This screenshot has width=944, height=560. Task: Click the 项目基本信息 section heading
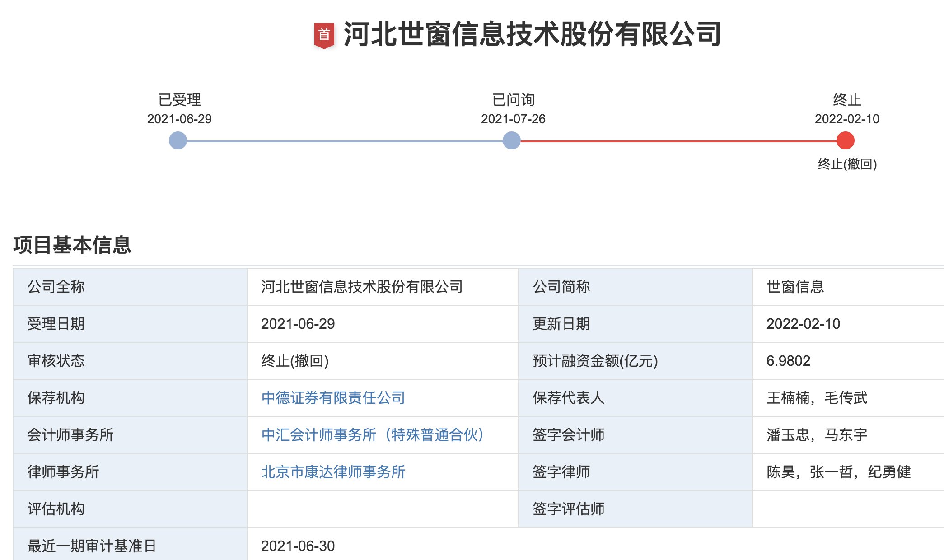72,245
